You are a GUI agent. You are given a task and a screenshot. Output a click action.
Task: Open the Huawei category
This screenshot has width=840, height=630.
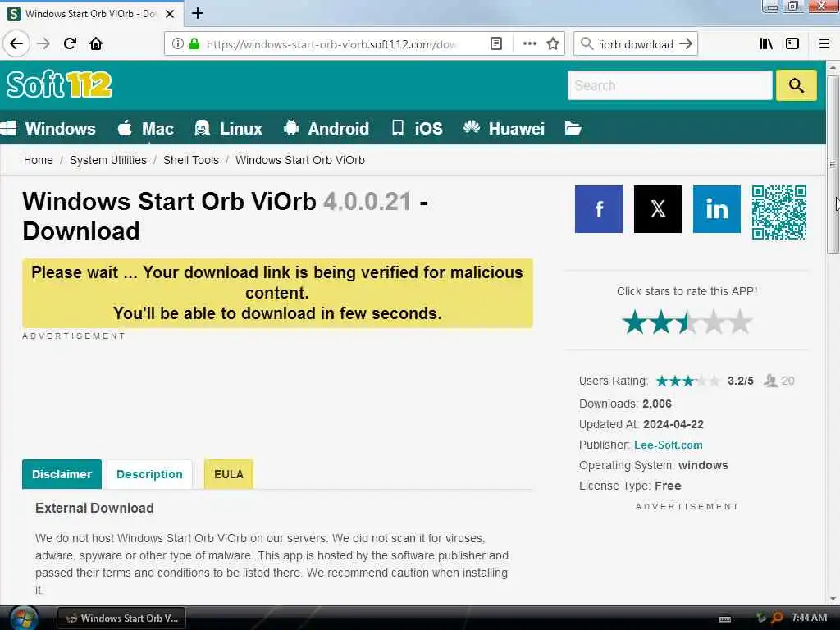504,129
